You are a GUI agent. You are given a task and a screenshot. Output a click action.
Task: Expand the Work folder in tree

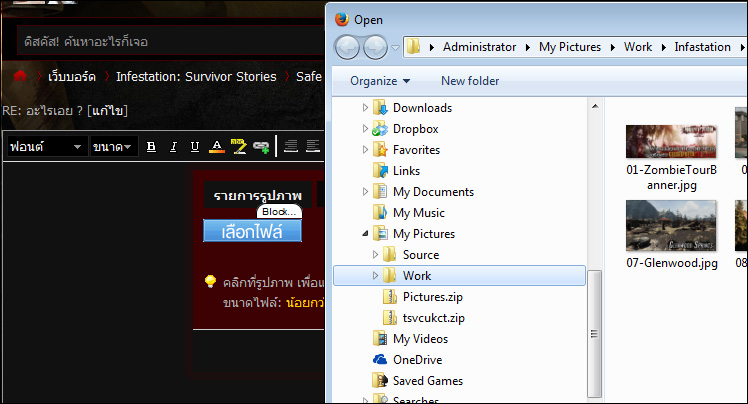tap(376, 275)
